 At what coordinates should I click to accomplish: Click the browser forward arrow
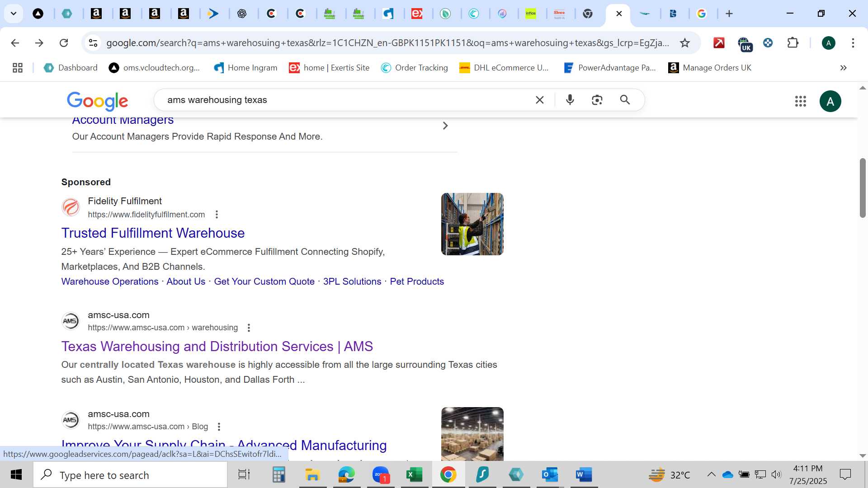click(x=39, y=43)
